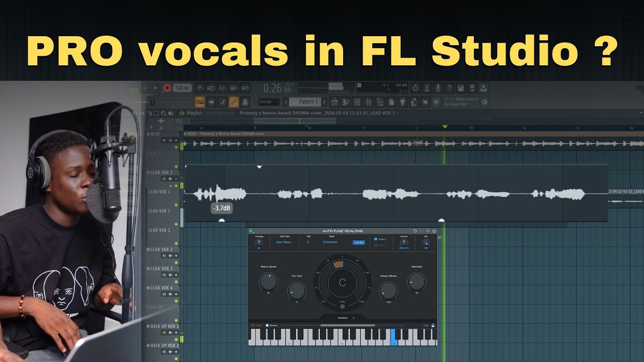
Task: Click the Auto Key button
Action: point(359,242)
